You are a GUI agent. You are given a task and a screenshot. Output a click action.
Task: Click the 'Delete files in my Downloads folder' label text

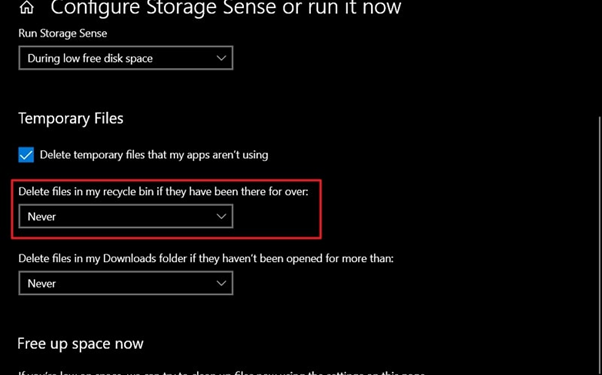[206, 258]
